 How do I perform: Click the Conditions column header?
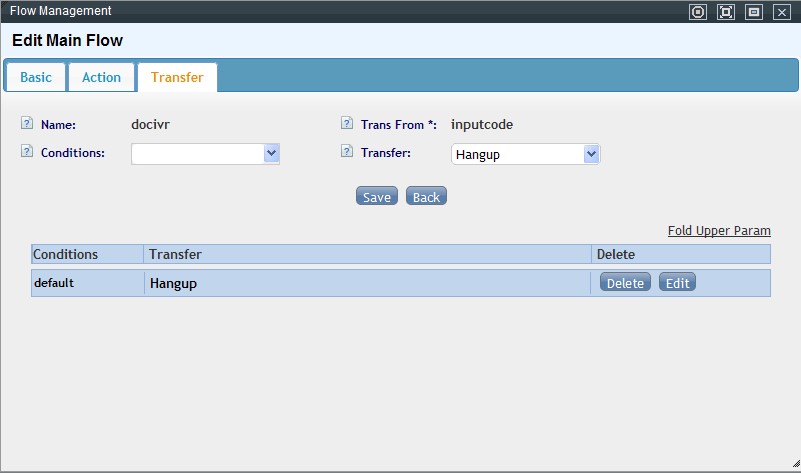click(x=87, y=255)
